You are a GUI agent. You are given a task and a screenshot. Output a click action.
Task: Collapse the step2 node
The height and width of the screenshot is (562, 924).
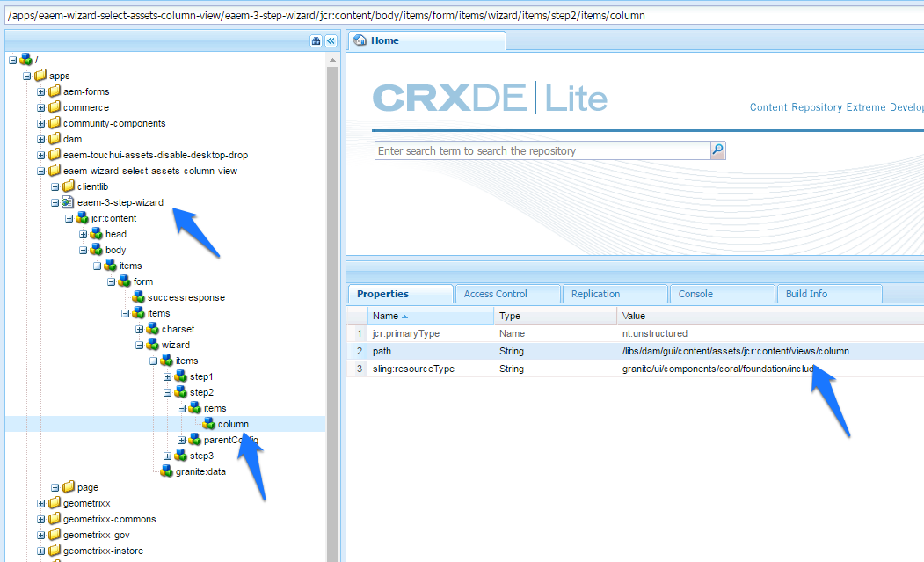[168, 393]
